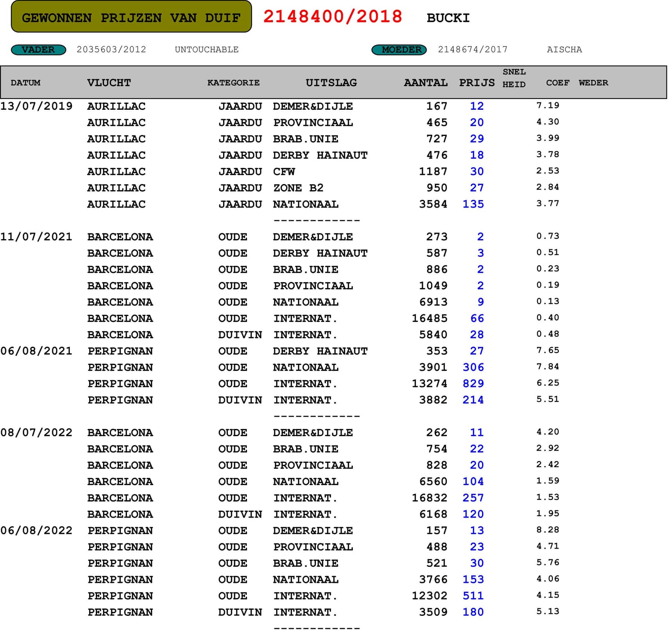Click the date 13/07/2019
This screenshot has width=672, height=644.
click(x=36, y=106)
